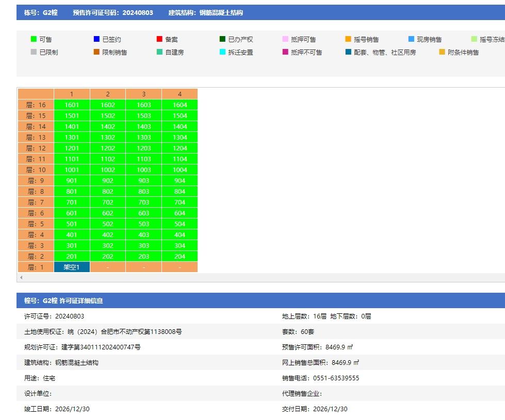This screenshot has height=420, width=505.
Task: Click the 套数: 60套 text
Action: tap(298, 332)
